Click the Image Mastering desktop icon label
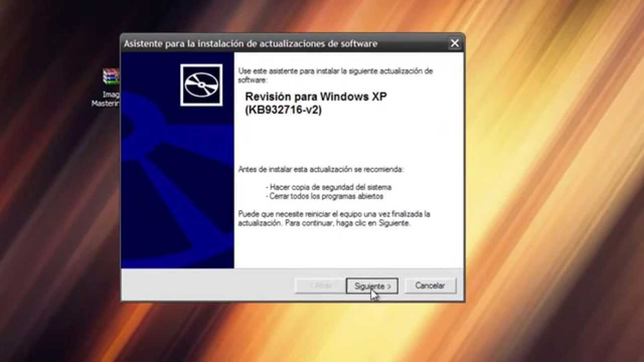The width and height of the screenshot is (644, 362). tap(106, 99)
